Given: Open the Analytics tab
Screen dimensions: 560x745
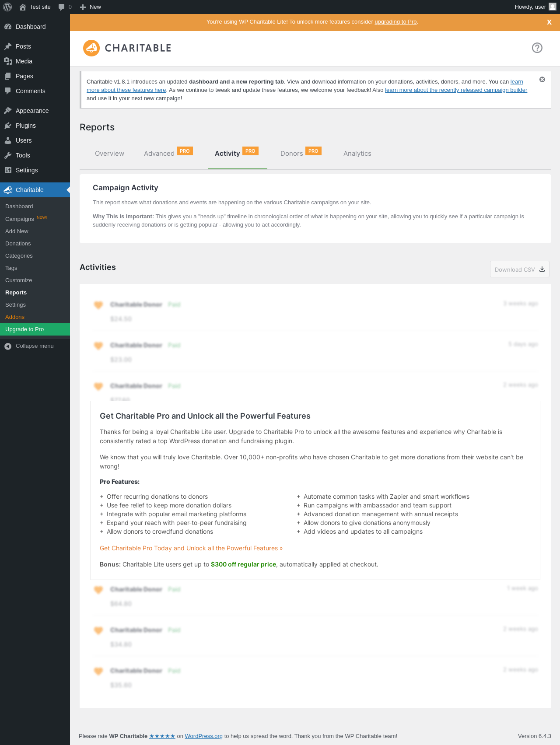Looking at the screenshot, I should (x=357, y=154).
